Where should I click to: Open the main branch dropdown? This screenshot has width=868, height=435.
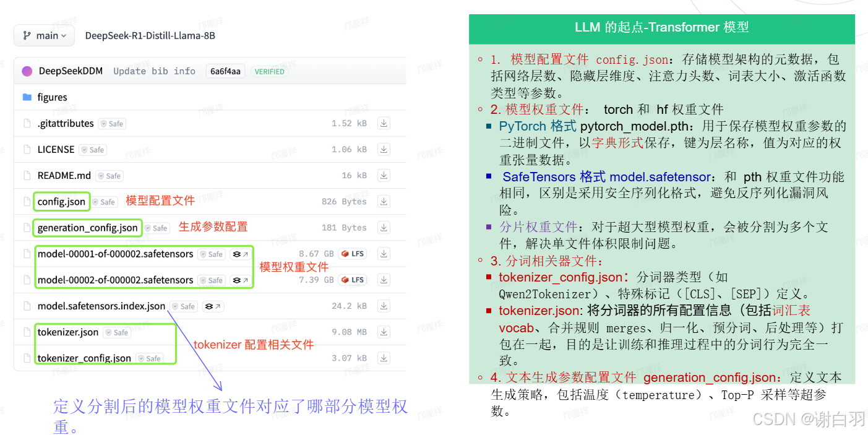click(x=44, y=36)
